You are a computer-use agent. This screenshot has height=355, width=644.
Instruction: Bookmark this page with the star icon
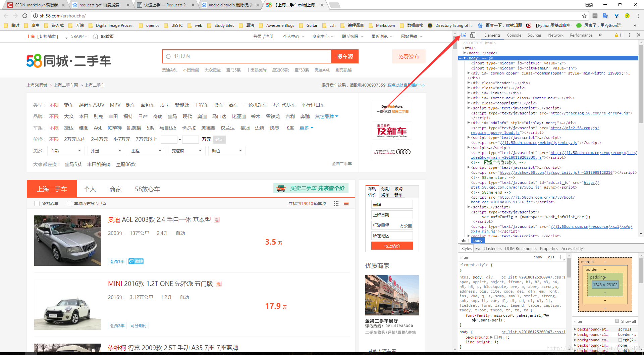(x=584, y=16)
